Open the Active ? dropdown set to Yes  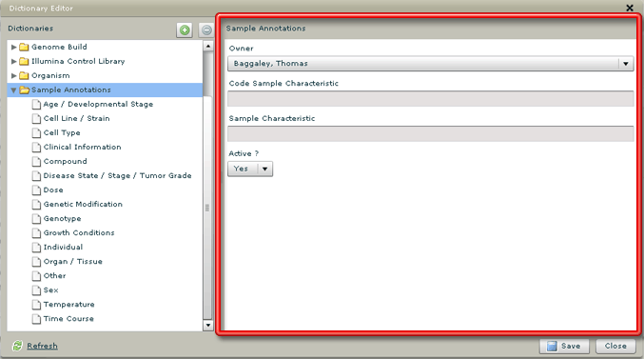pos(250,169)
